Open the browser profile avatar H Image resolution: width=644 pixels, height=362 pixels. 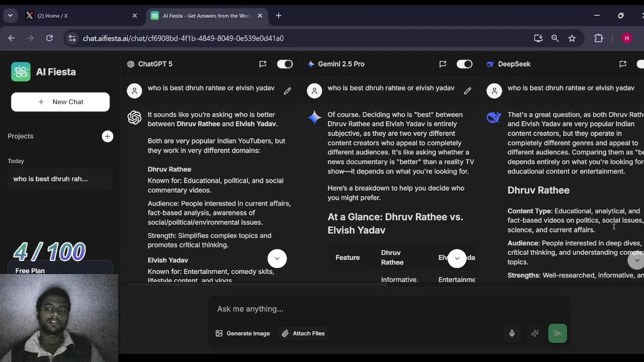[x=626, y=38]
